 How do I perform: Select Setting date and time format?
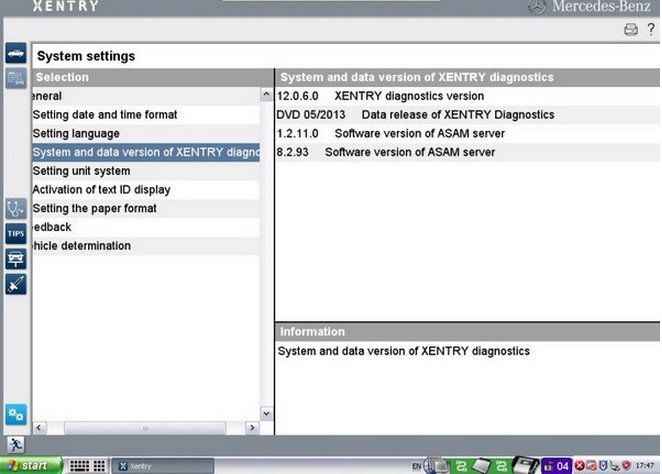coord(146,115)
